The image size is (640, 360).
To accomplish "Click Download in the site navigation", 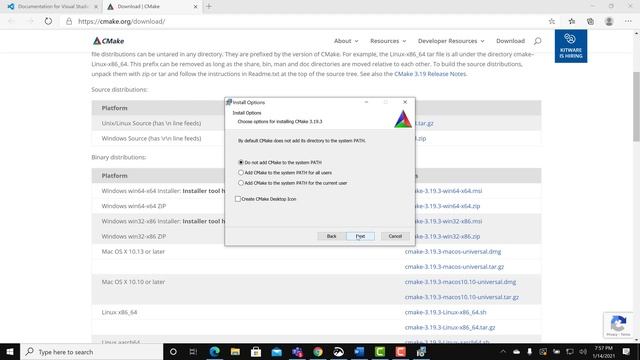I will 510,41.
